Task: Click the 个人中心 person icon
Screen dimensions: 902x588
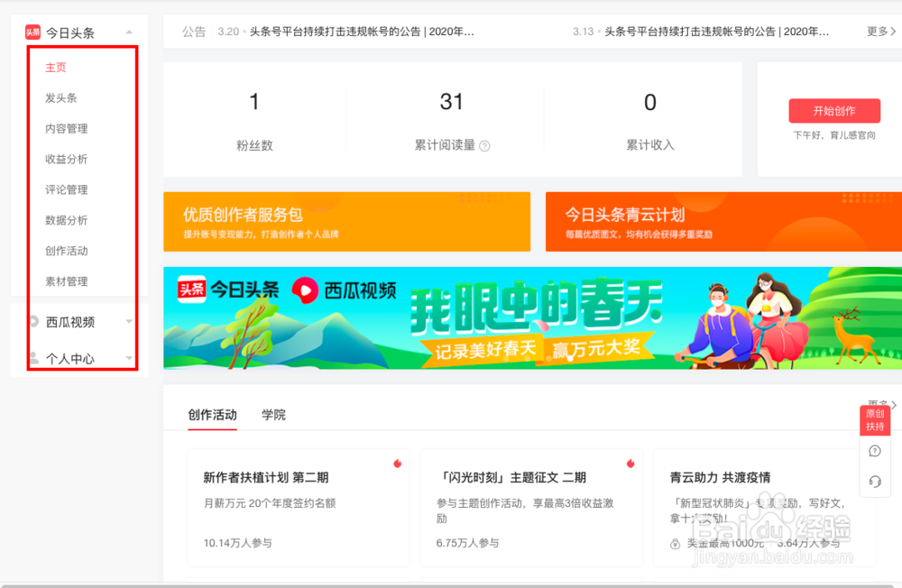Action: point(34,358)
